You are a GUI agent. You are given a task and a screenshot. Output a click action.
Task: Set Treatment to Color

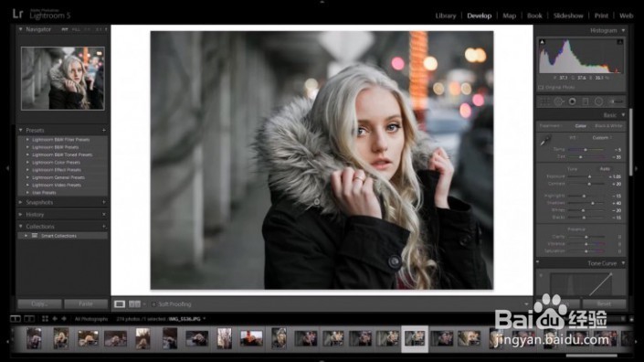click(580, 126)
